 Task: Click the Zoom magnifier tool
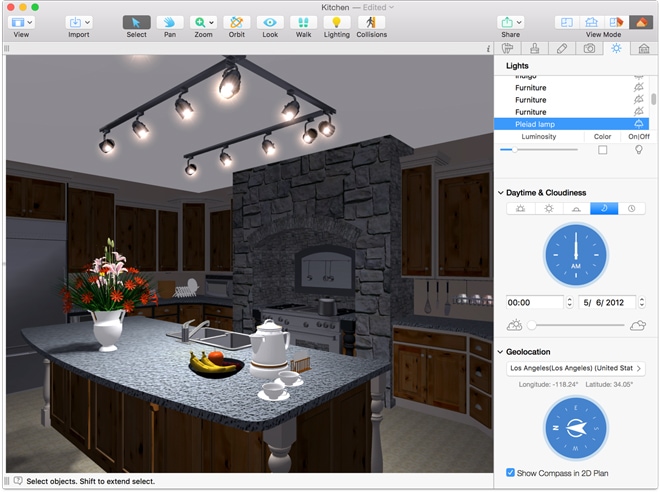200,22
